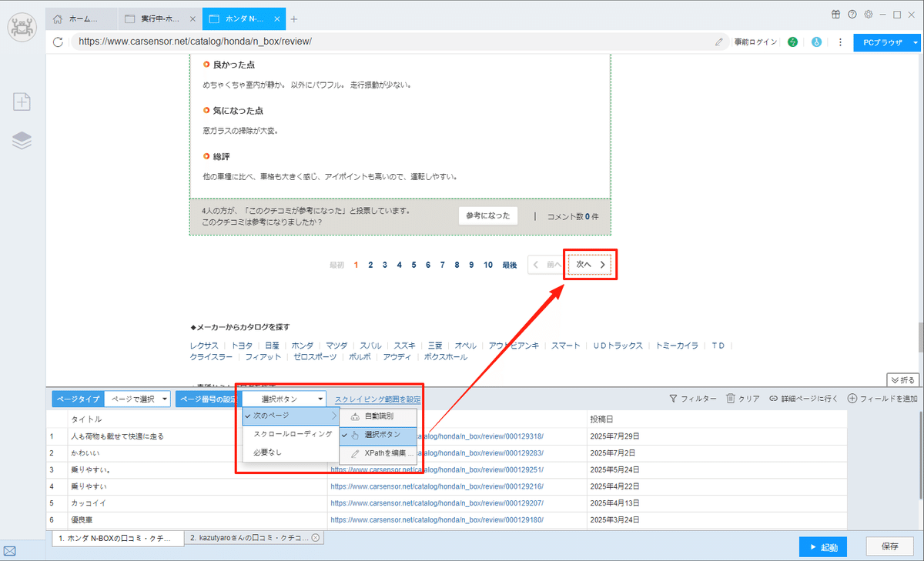This screenshot has height=561, width=924.
Task: Go to page 10 in pagination
Action: (488, 265)
